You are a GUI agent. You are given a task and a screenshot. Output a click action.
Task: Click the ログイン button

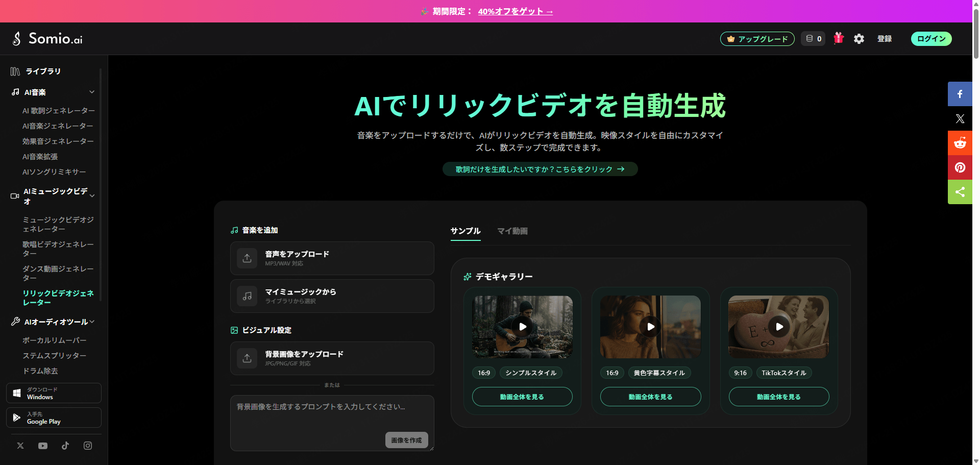(x=932, y=39)
